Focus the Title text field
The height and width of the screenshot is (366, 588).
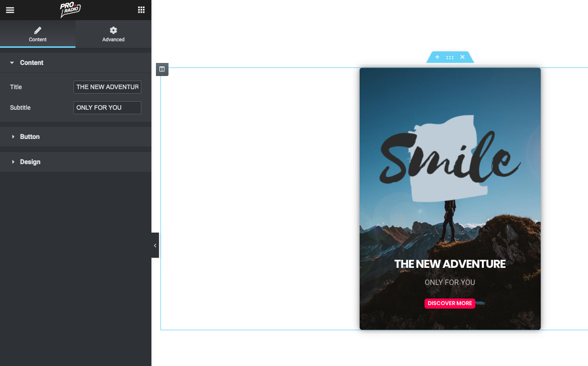pos(107,87)
